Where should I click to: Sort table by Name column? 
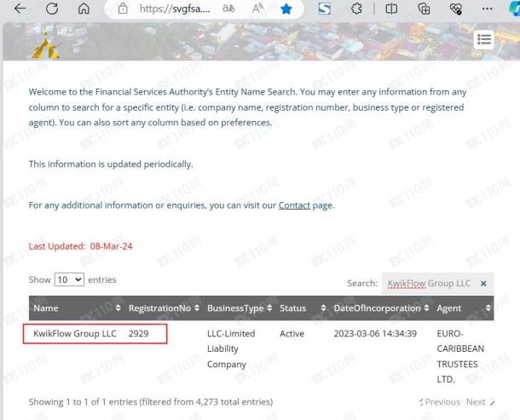(x=77, y=308)
